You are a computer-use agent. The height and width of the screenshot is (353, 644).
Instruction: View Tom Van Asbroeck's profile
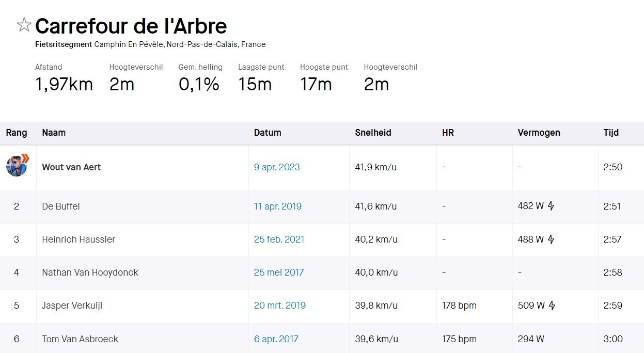click(x=80, y=339)
